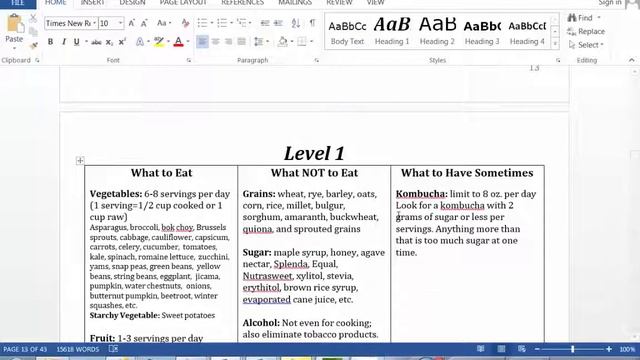Click the Sort A-Z icon
Screen dimensions: 640x360
pos(296,23)
